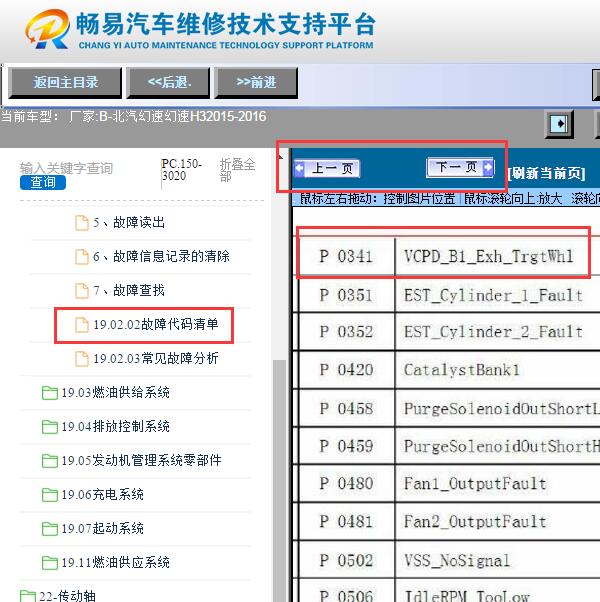Image resolution: width=600 pixels, height=602 pixels.
Task: Expand the 19.03燃油供给系统 folder
Action: click(116, 393)
